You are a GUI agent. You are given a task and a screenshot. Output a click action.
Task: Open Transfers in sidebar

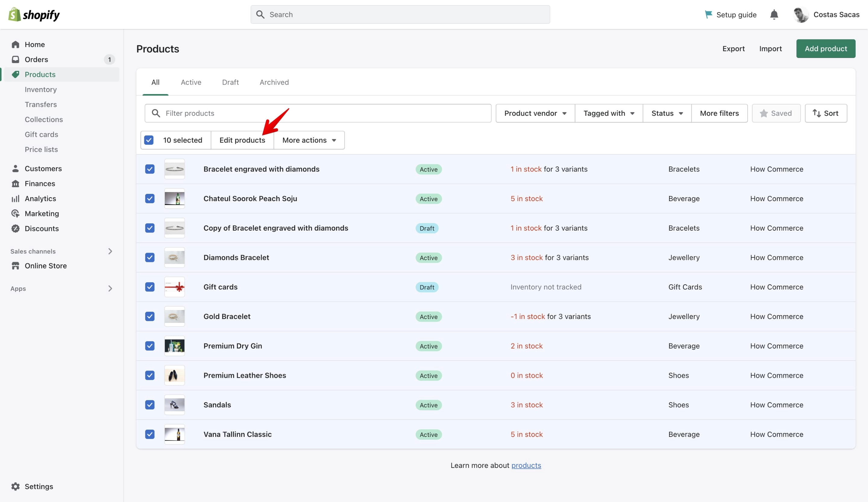tap(41, 104)
